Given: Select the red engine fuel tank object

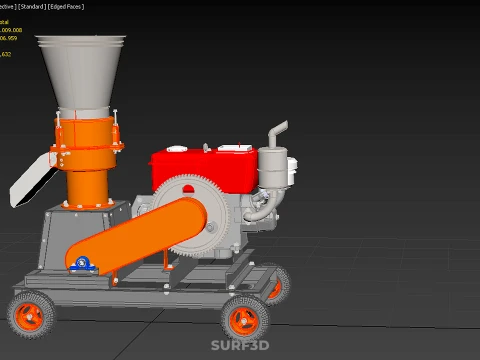Looking at the screenshot, I should point(204,170).
